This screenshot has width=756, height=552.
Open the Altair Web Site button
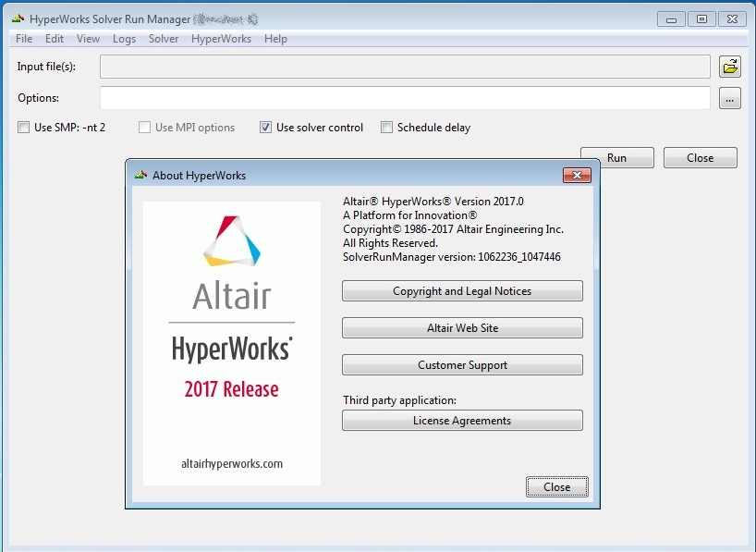[x=462, y=328]
